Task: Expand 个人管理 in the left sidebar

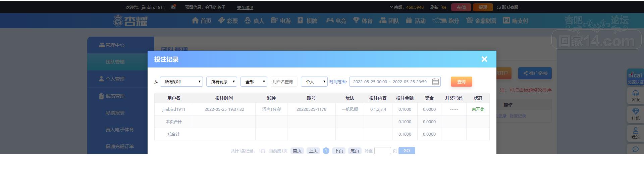Action: click(x=115, y=79)
